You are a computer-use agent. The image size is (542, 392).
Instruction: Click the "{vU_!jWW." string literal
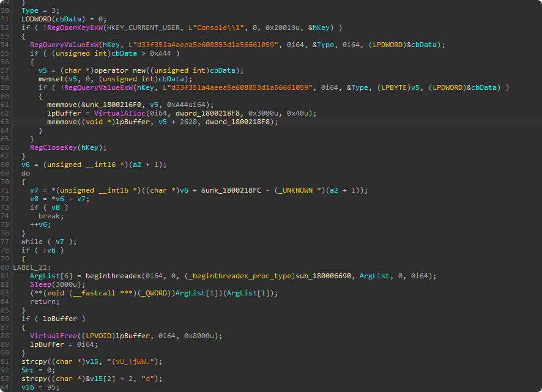point(138,361)
